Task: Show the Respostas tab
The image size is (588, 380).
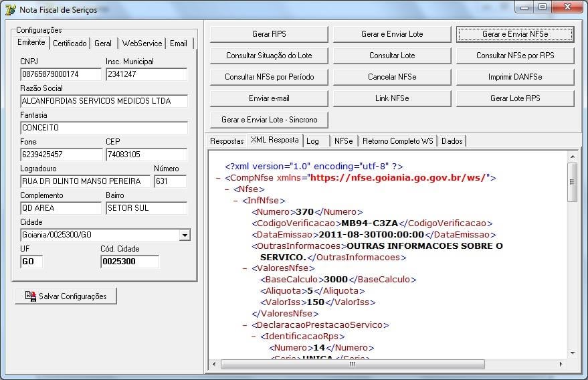Action: pos(227,141)
